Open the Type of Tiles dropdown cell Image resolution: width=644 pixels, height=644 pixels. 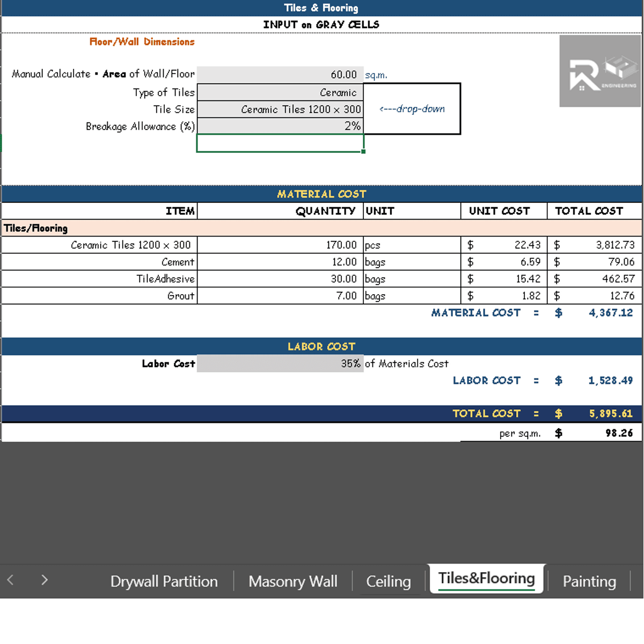[280, 92]
